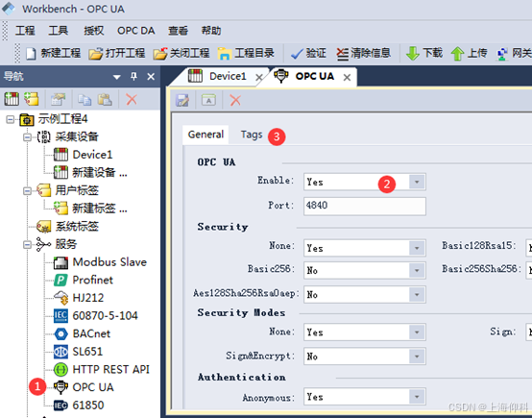Screen dimensions: 532x418
Task: Select the General tab
Action: pyautogui.click(x=206, y=135)
